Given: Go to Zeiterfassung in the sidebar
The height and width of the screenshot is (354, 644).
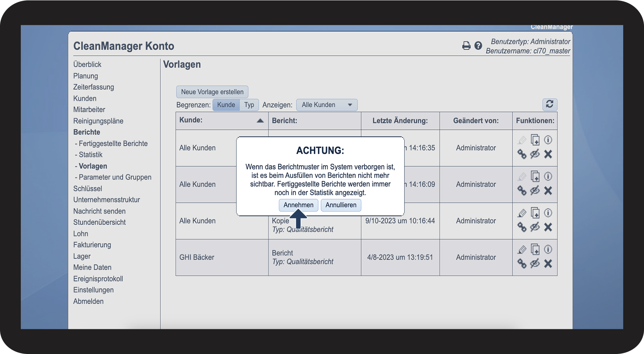Looking at the screenshot, I should 94,87.
